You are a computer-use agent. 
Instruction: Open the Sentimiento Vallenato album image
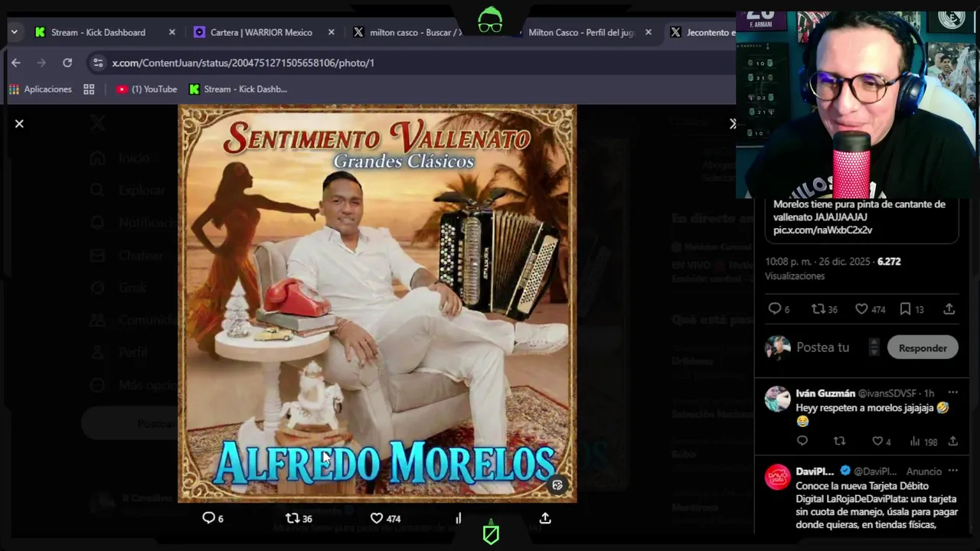click(x=377, y=303)
